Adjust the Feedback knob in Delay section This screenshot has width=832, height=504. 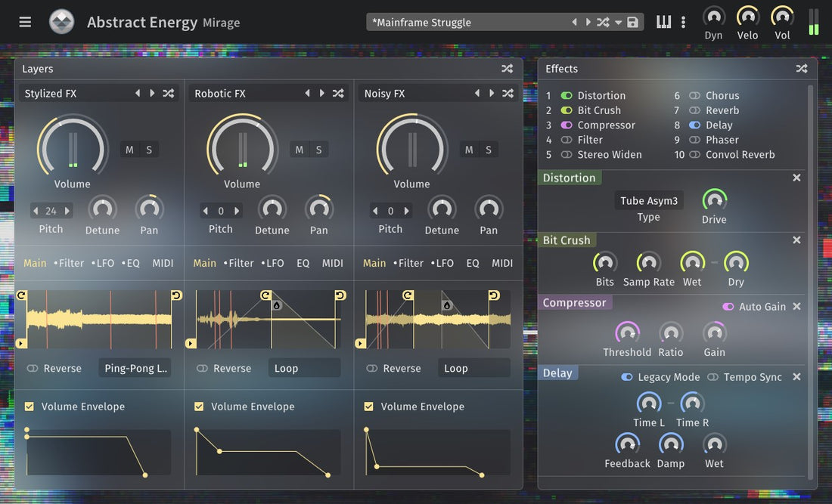(x=627, y=444)
